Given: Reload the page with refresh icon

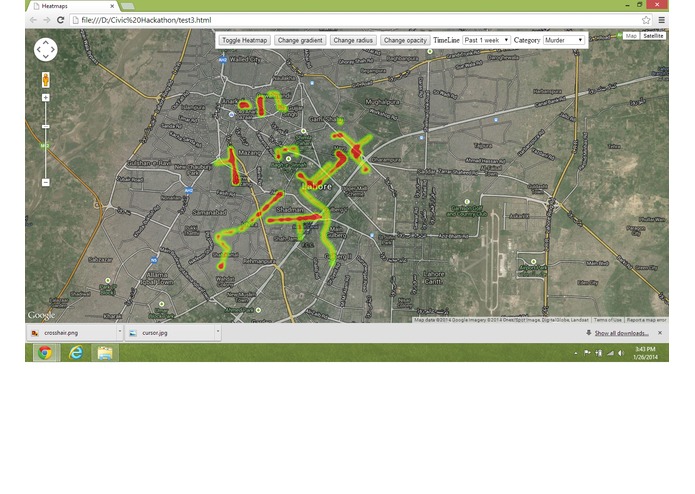Looking at the screenshot, I should click(60, 20).
